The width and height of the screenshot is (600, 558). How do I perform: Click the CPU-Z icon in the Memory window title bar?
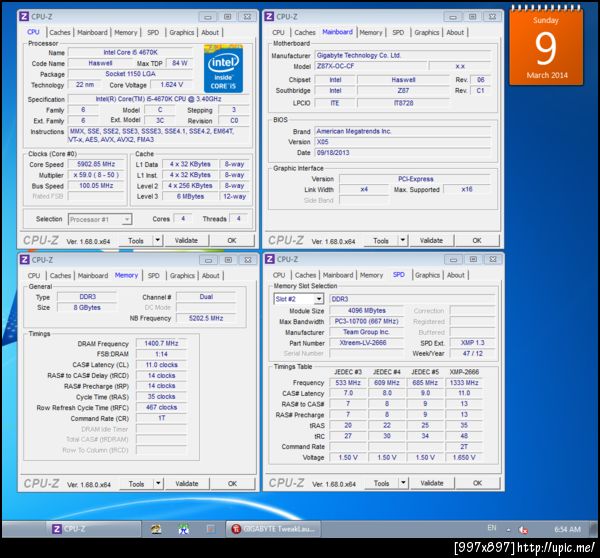[24, 259]
